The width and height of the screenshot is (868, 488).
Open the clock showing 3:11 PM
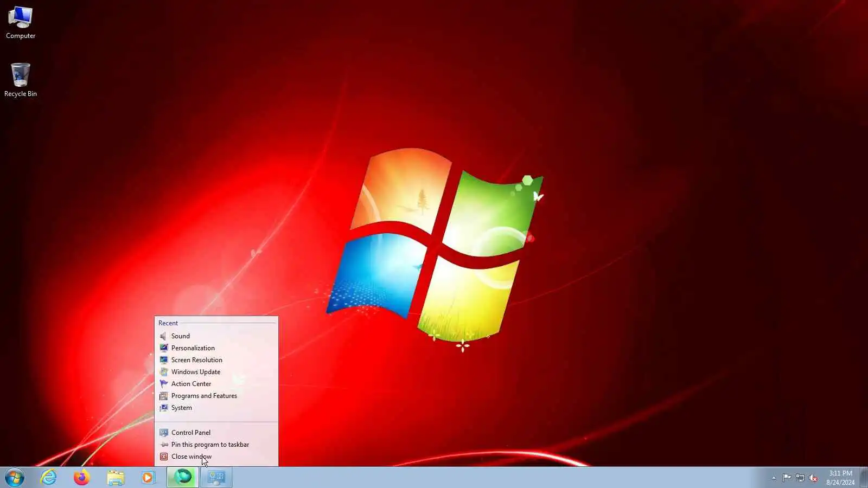(x=840, y=478)
